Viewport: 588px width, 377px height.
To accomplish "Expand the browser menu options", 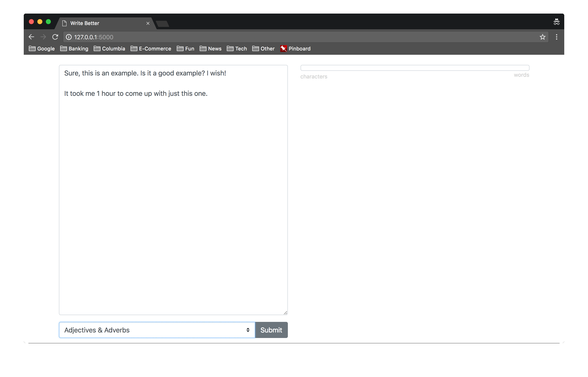I will pos(557,37).
